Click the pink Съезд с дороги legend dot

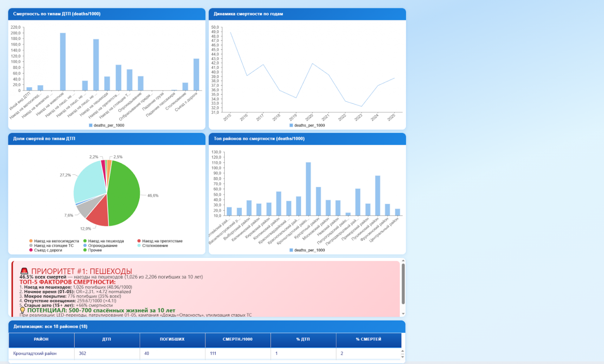point(31,250)
